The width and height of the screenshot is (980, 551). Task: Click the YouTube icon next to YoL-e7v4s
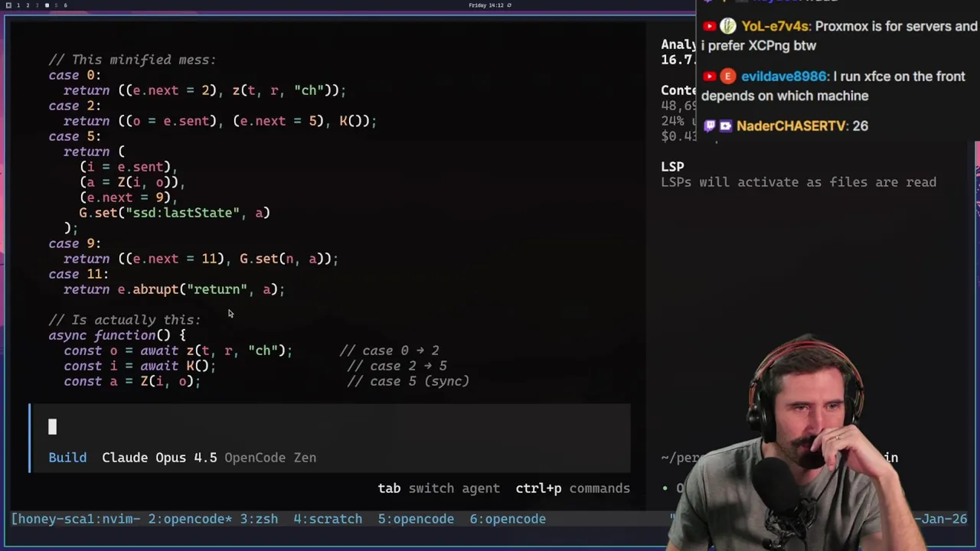click(710, 26)
